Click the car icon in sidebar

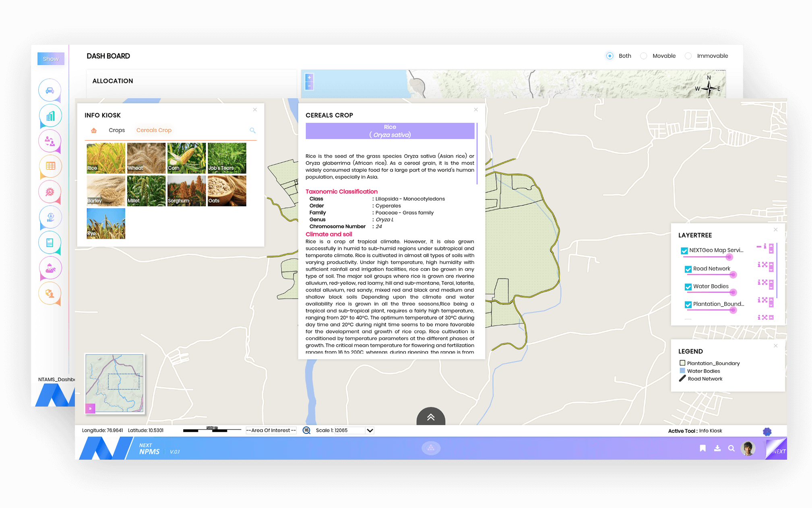(x=50, y=90)
